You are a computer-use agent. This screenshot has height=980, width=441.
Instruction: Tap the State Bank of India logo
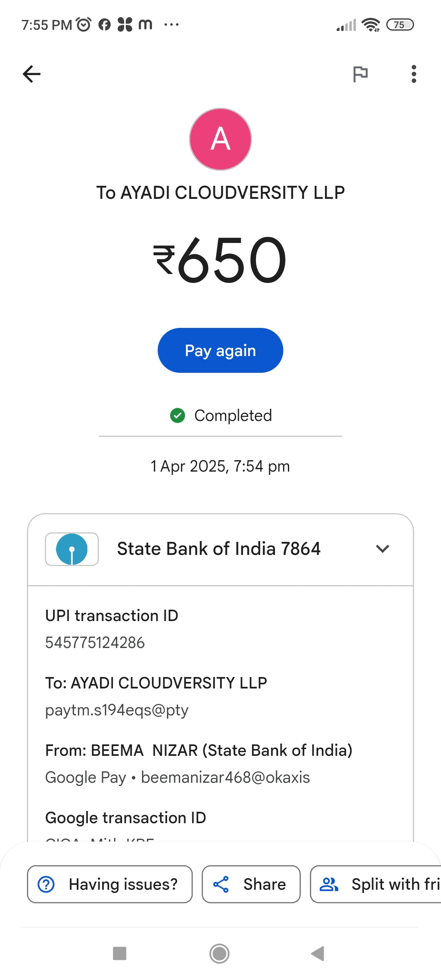tap(72, 549)
